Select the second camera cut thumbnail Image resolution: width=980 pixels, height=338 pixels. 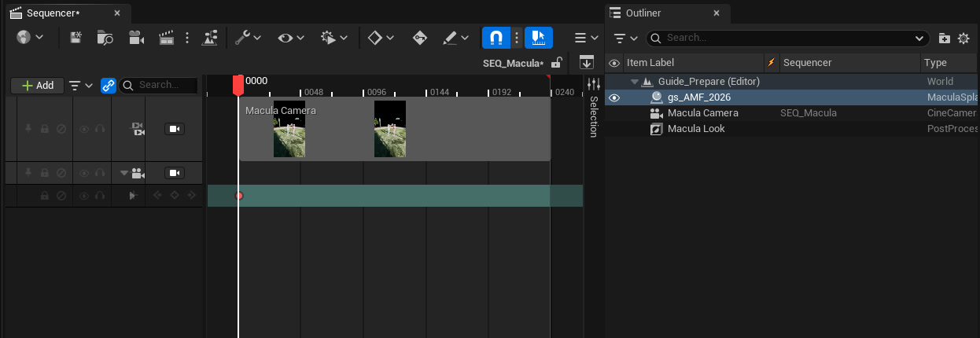[x=390, y=129]
